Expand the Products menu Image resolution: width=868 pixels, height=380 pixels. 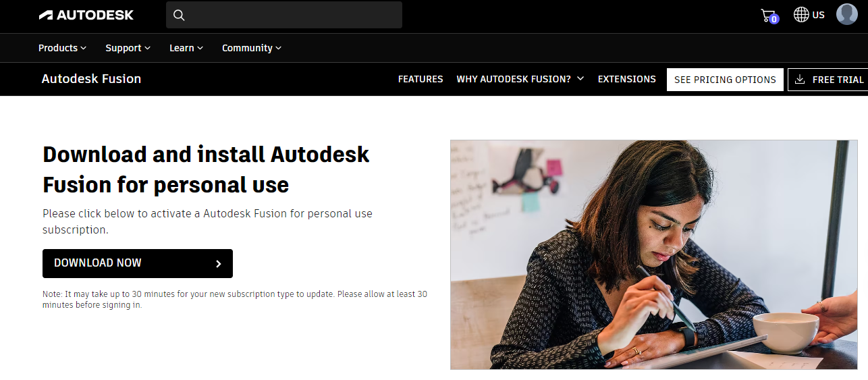tap(62, 48)
